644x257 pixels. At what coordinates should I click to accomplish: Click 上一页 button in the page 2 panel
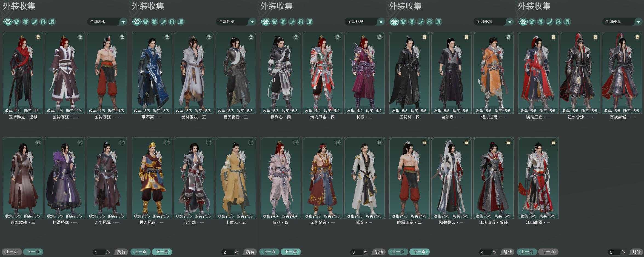[x=141, y=252]
